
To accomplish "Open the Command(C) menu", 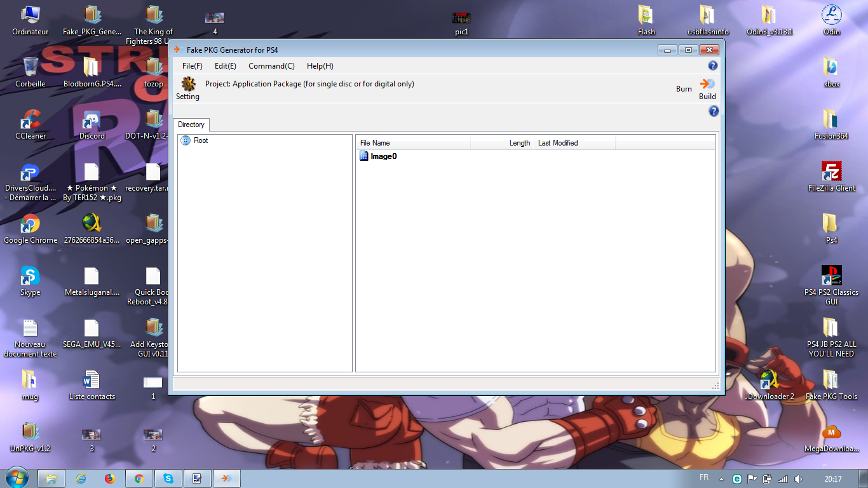I will (271, 66).
